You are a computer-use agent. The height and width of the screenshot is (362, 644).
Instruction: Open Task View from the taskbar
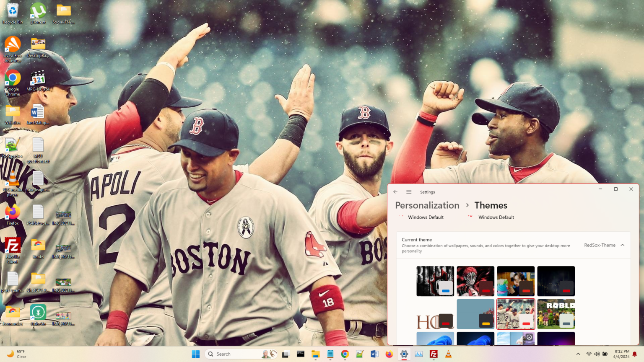[x=285, y=354]
